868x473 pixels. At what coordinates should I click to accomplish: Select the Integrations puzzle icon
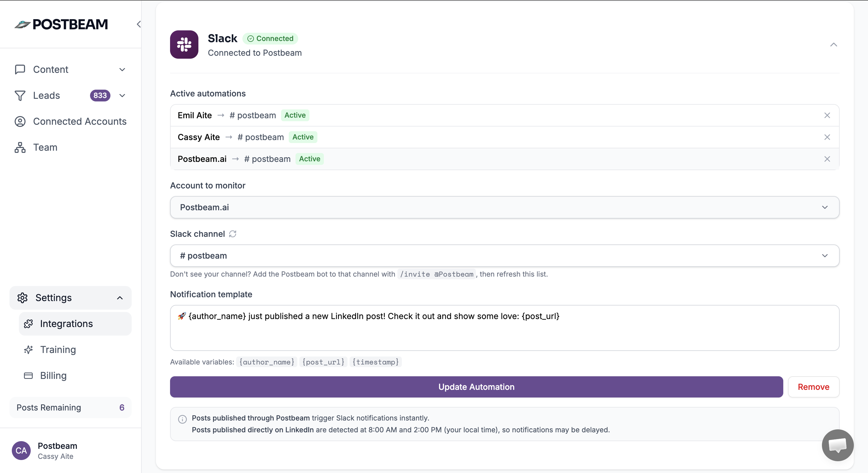[x=29, y=323]
